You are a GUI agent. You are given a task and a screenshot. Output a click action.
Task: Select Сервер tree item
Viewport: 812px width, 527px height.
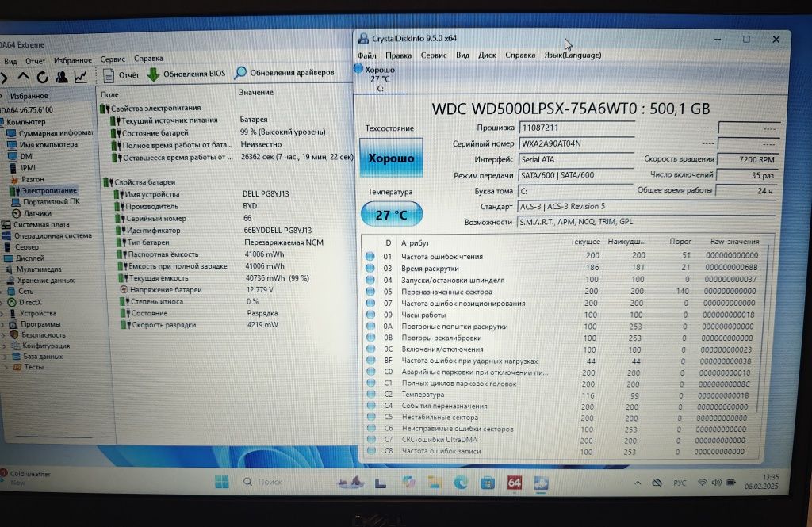[21, 247]
